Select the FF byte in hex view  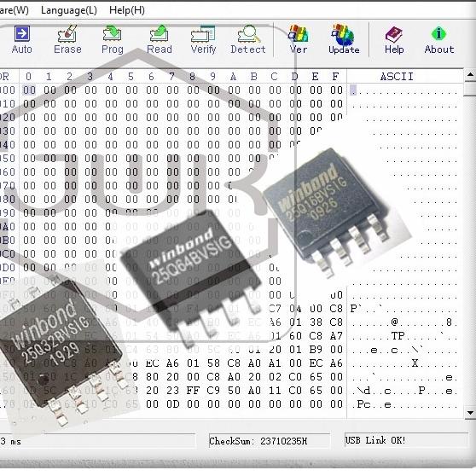point(193,391)
